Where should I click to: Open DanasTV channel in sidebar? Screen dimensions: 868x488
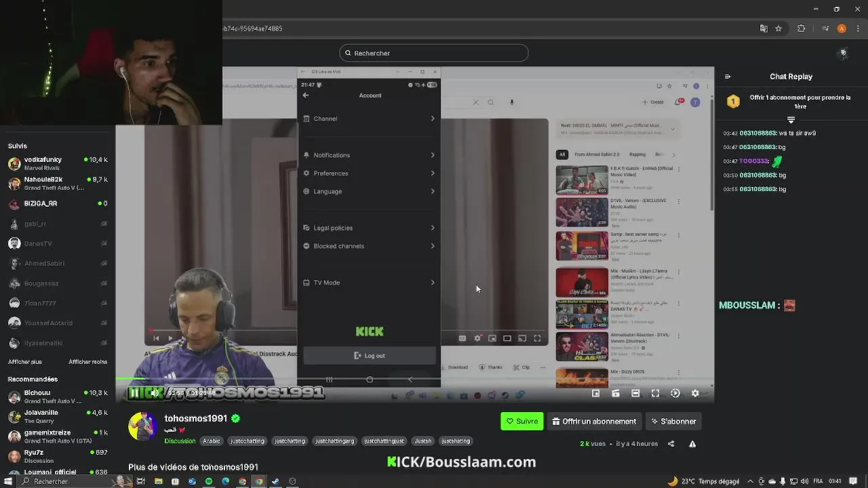click(57, 243)
